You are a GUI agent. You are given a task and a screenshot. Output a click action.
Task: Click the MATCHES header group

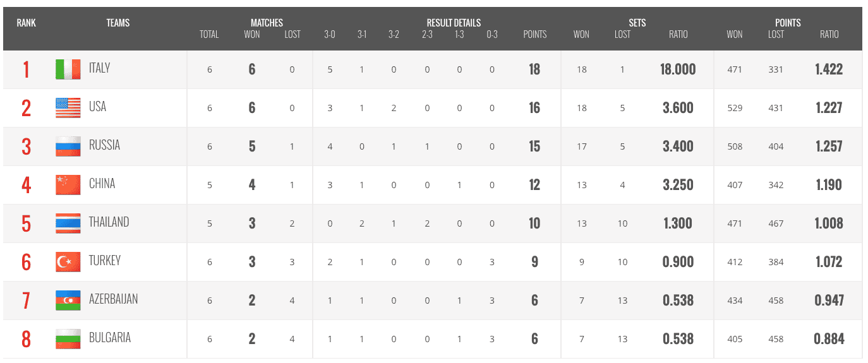(x=267, y=23)
